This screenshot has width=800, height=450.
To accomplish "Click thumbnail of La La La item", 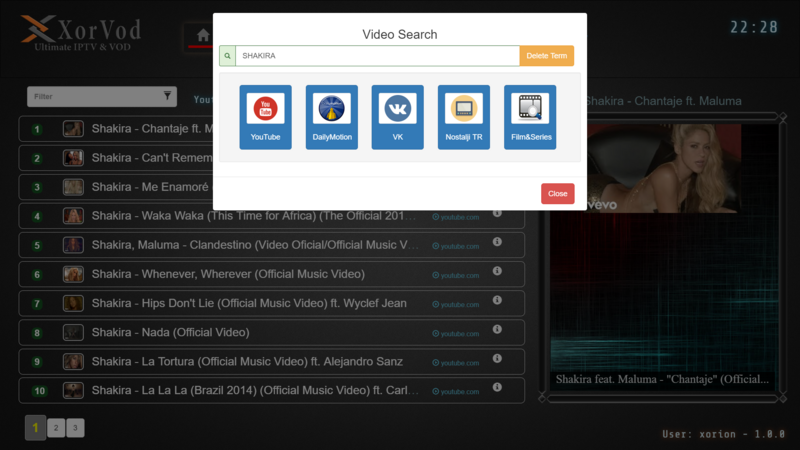I will 73,390.
